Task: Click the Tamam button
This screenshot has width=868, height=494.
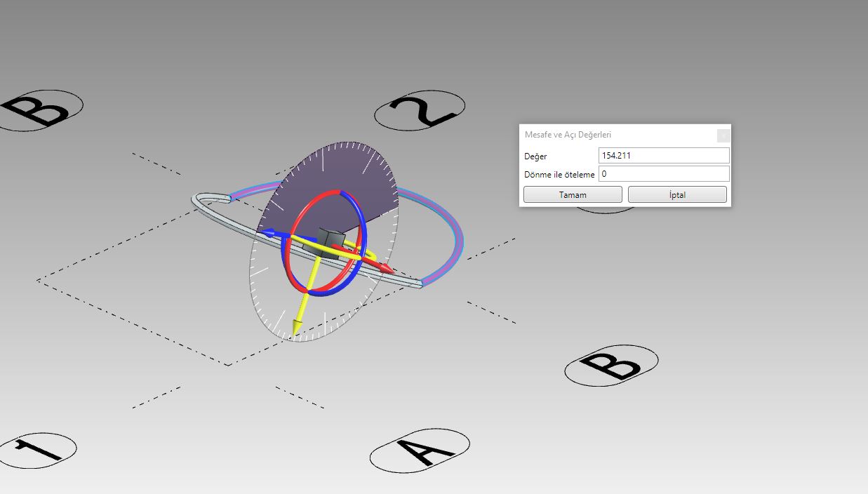Action: [x=573, y=194]
